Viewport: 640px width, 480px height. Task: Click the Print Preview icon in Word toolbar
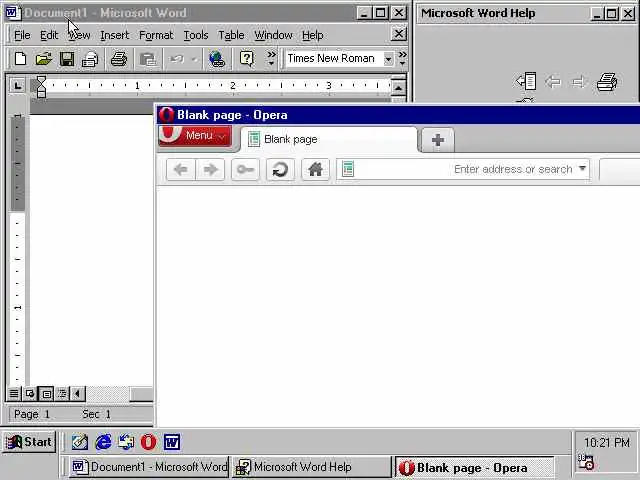(x=90, y=59)
